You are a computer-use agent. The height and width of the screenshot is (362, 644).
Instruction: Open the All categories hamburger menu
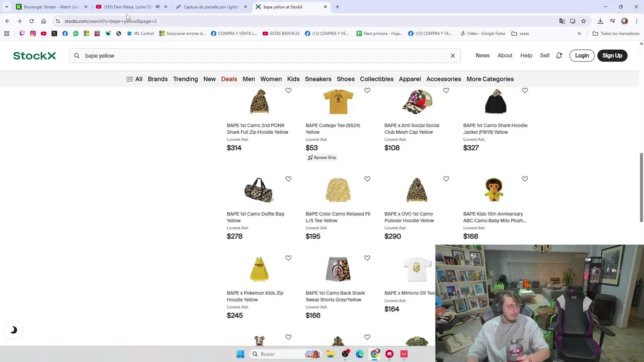pyautogui.click(x=134, y=79)
